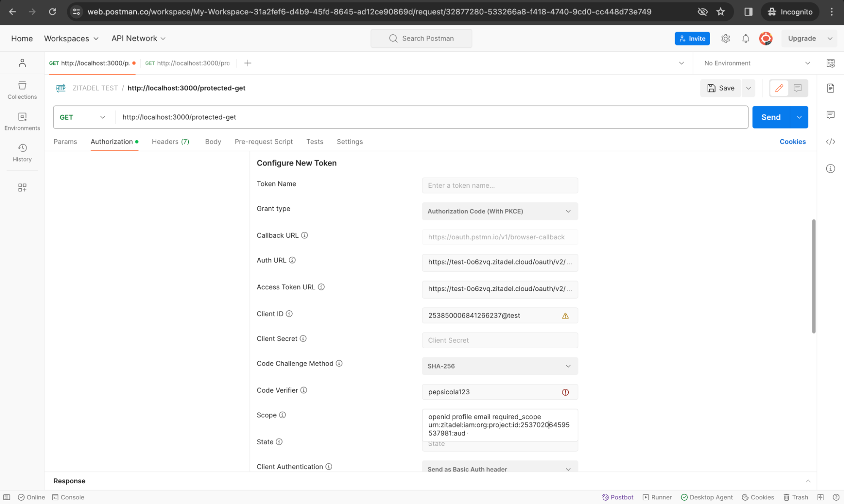Screen dimensions: 844x504
Task: Open Trash in the status bar
Action: pyautogui.click(x=796, y=497)
